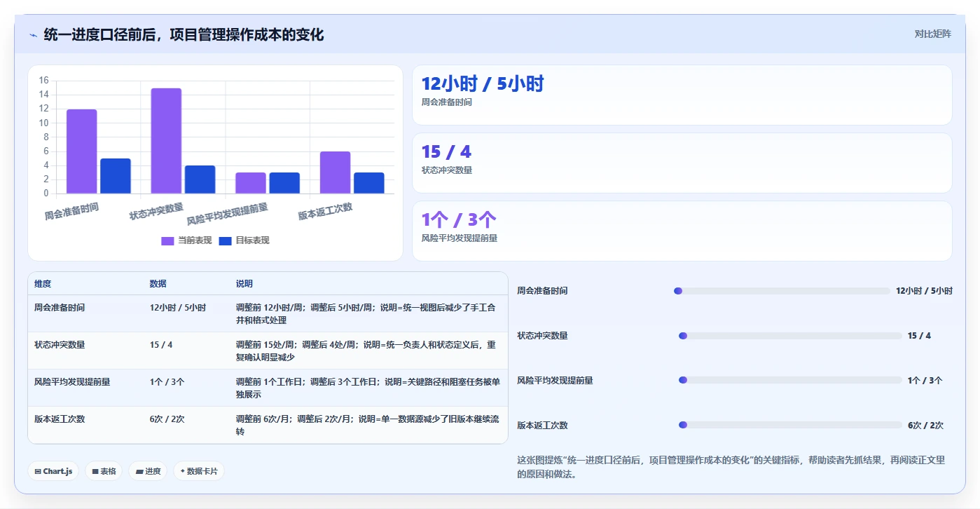Click the 版本返工次数 x-axis label in chart

(325, 211)
